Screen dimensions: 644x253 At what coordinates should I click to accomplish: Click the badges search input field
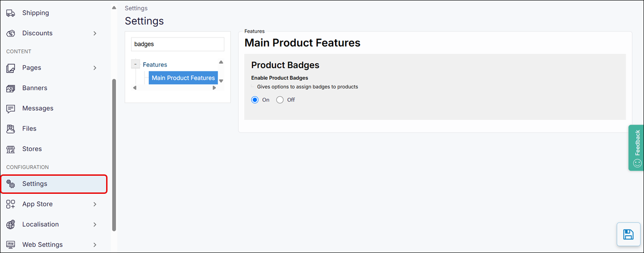point(177,44)
